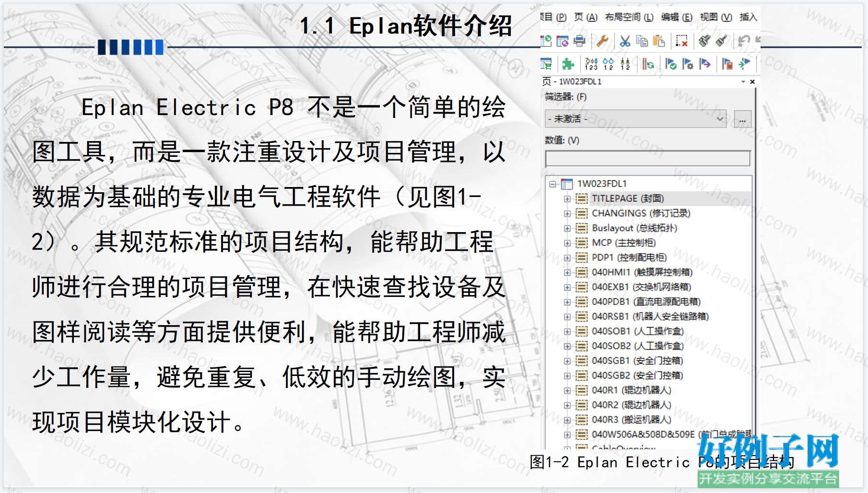Viewport: 868px width, 493px height.
Task: Select 040SOB2 (人工操作盒) row
Action: pyautogui.click(x=638, y=346)
